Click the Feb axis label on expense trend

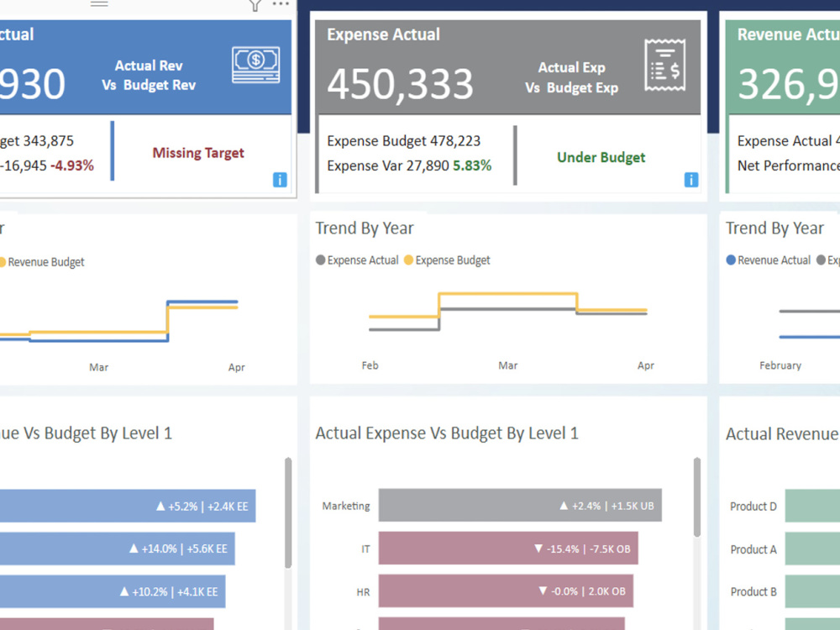(x=370, y=365)
